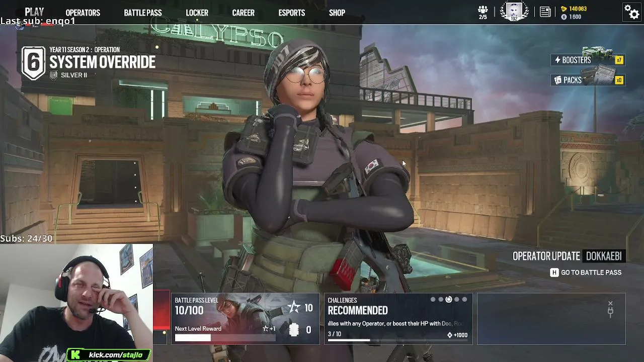Click the '3 / 10' challenge progress text
Image resolution: width=644 pixels, height=362 pixels.
click(x=335, y=334)
